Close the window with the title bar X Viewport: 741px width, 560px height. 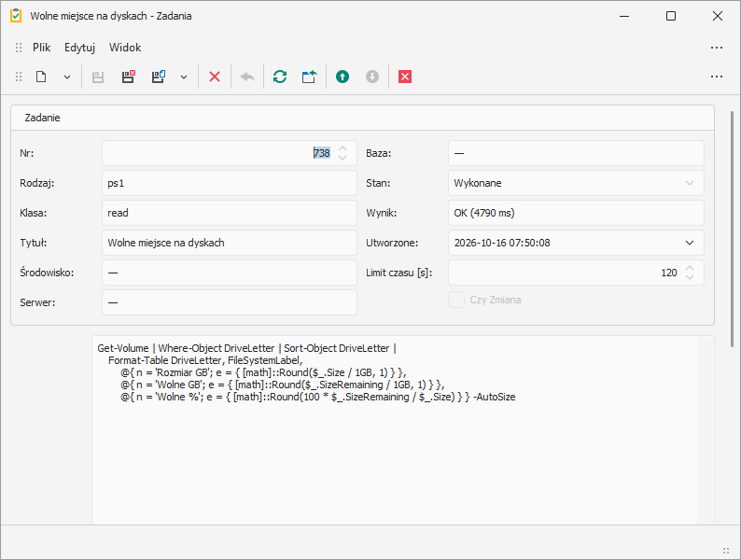click(717, 16)
